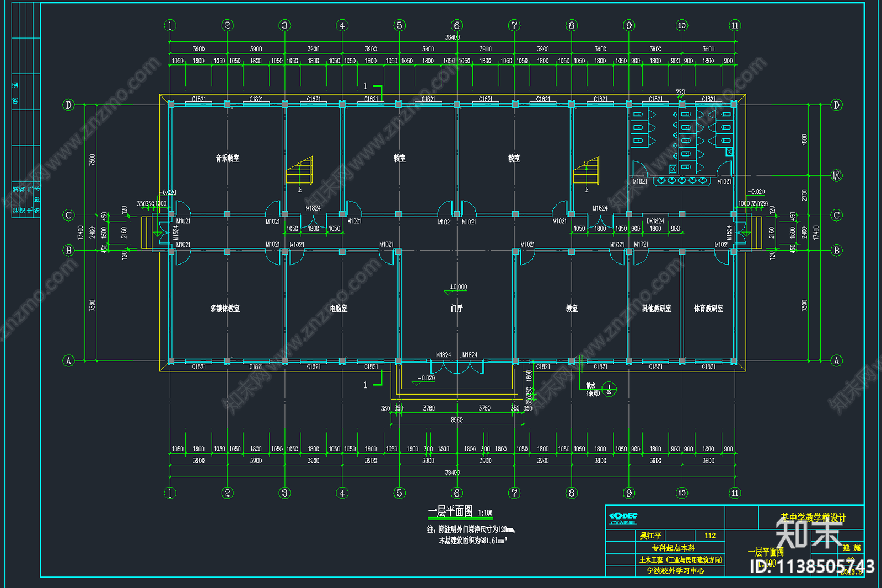882x588 pixels.
Task: Click the 2700 vertical dimension text
Action: (804, 195)
